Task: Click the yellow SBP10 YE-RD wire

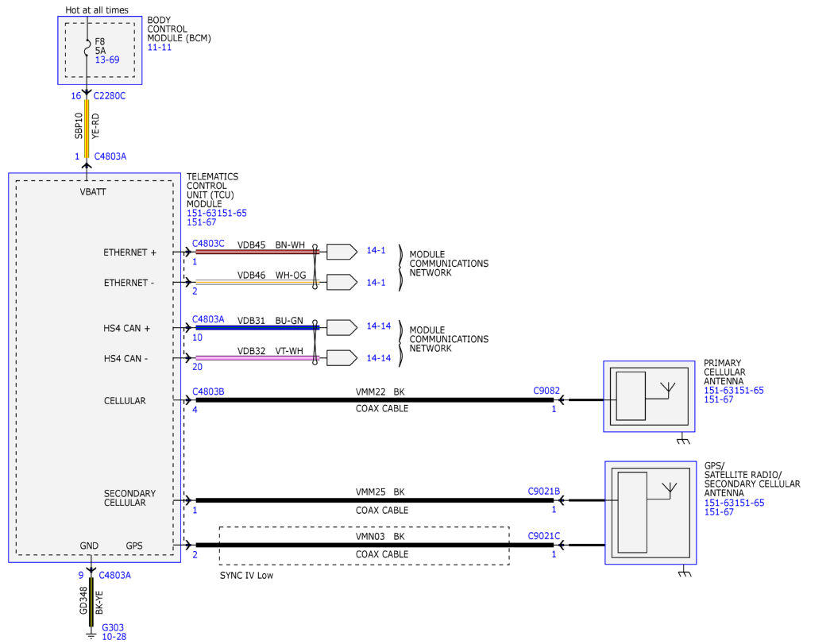Action: coord(87,128)
